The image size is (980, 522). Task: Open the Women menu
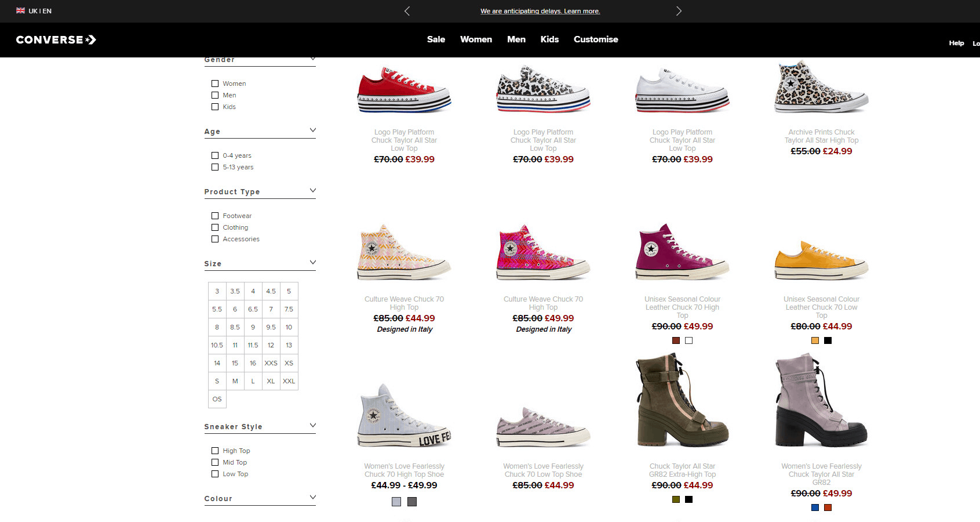(x=476, y=39)
